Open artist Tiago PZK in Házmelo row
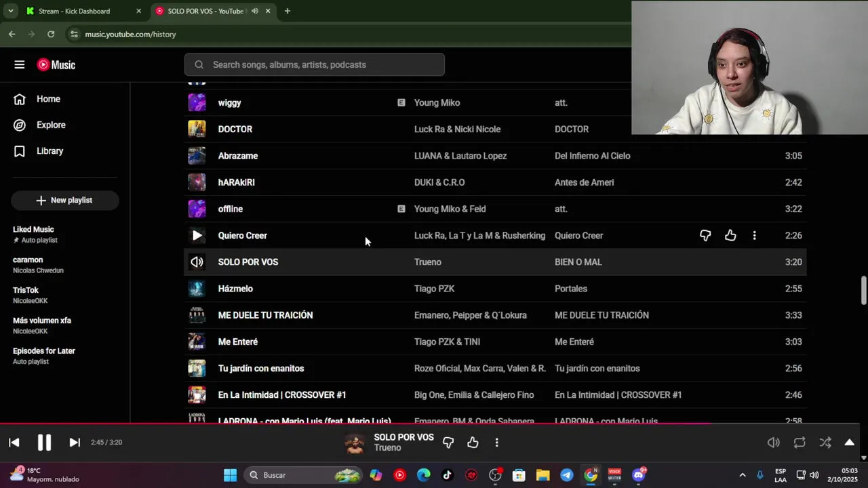The width and height of the screenshot is (868, 488). click(434, 289)
